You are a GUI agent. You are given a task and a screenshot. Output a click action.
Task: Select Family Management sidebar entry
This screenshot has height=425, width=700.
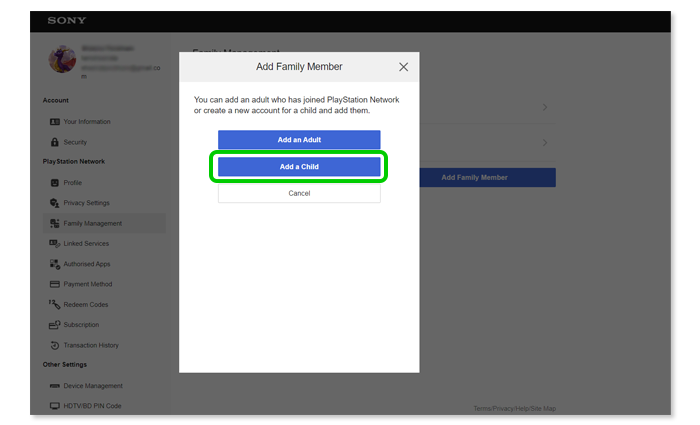104,223
